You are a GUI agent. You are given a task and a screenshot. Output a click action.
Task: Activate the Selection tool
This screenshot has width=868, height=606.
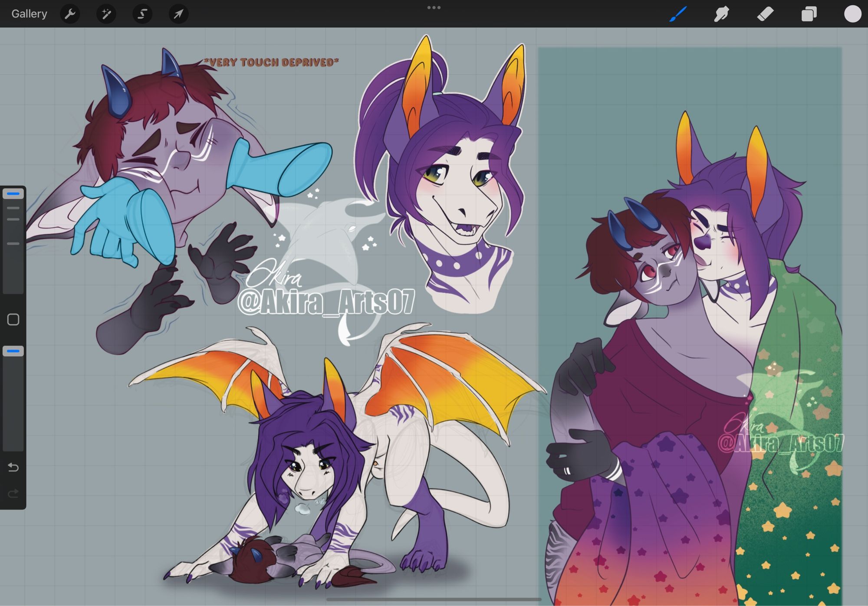142,14
